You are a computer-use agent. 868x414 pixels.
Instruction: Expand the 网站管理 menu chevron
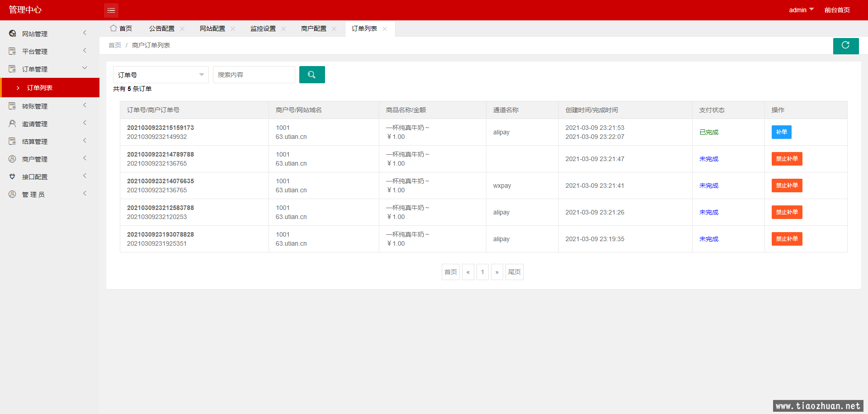coord(85,33)
